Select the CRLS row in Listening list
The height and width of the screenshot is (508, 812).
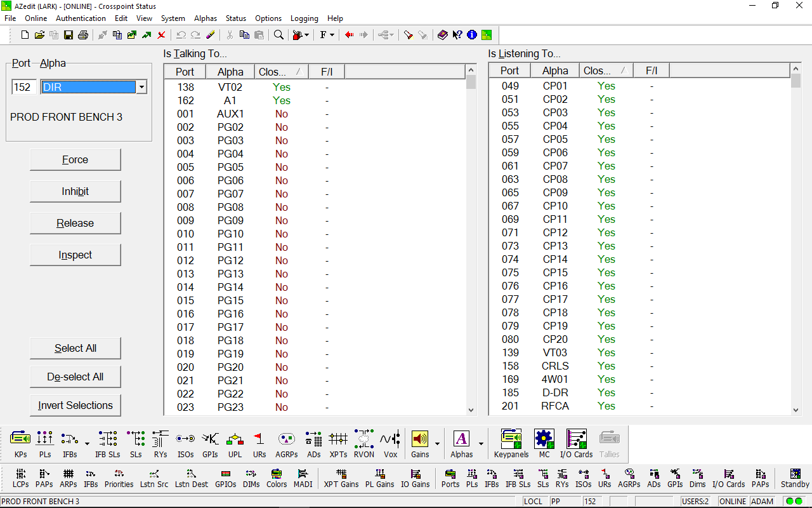pyautogui.click(x=639, y=366)
